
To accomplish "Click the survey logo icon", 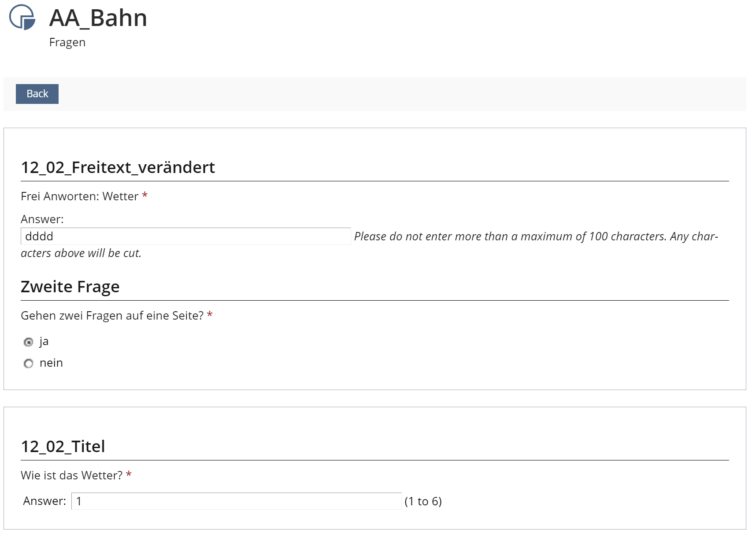I will pyautogui.click(x=22, y=17).
